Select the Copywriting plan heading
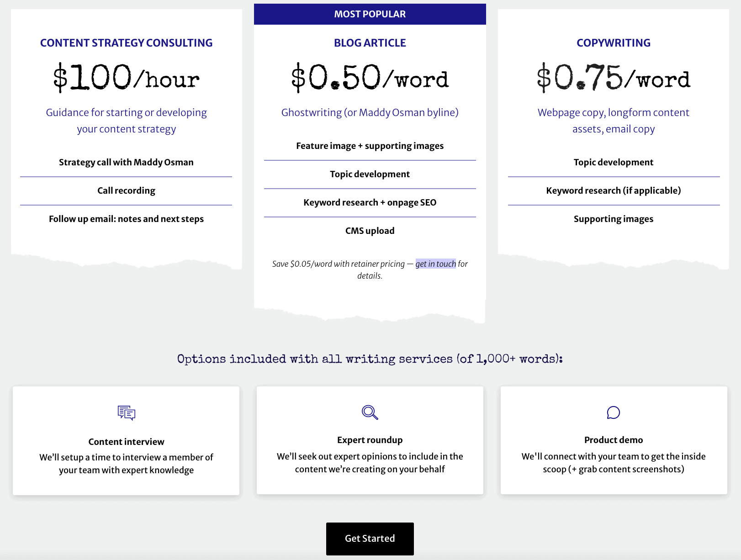 (x=614, y=42)
